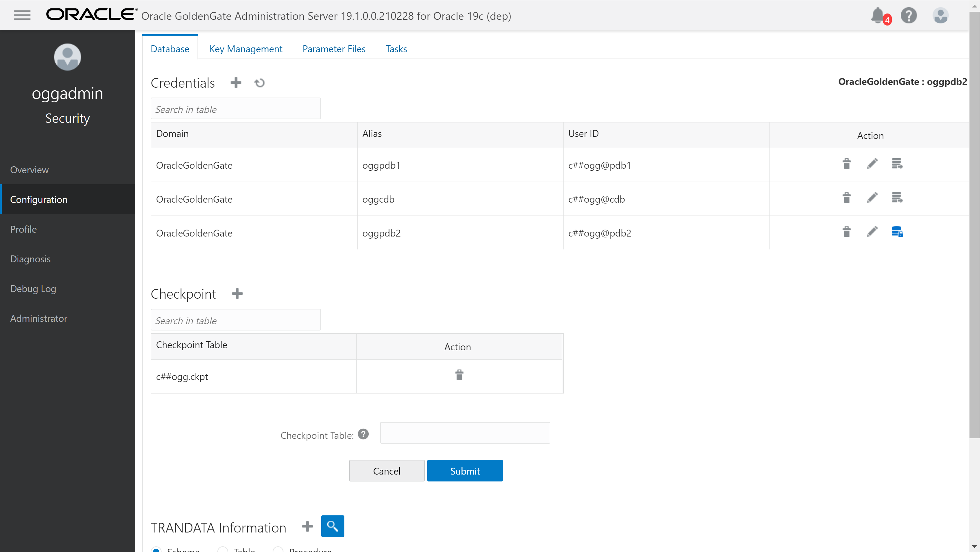The width and height of the screenshot is (980, 552).
Task: Open the notifications bell
Action: coord(877,16)
